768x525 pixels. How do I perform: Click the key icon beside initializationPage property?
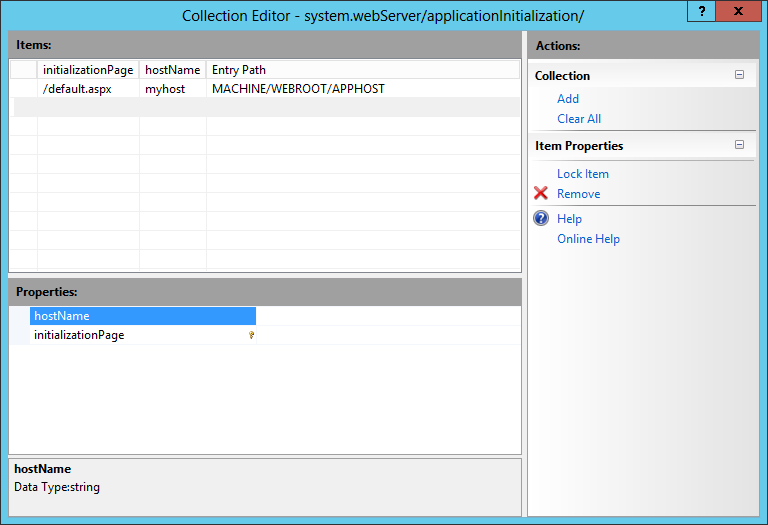(x=251, y=336)
